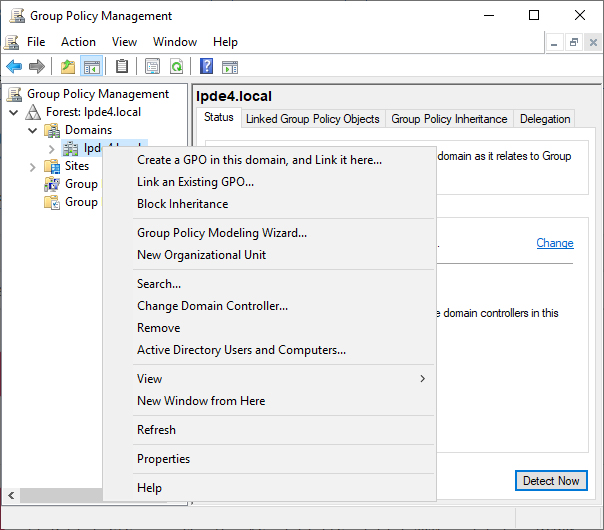Minimize the inner MDI window
This screenshot has width=604, height=530.
[554, 42]
